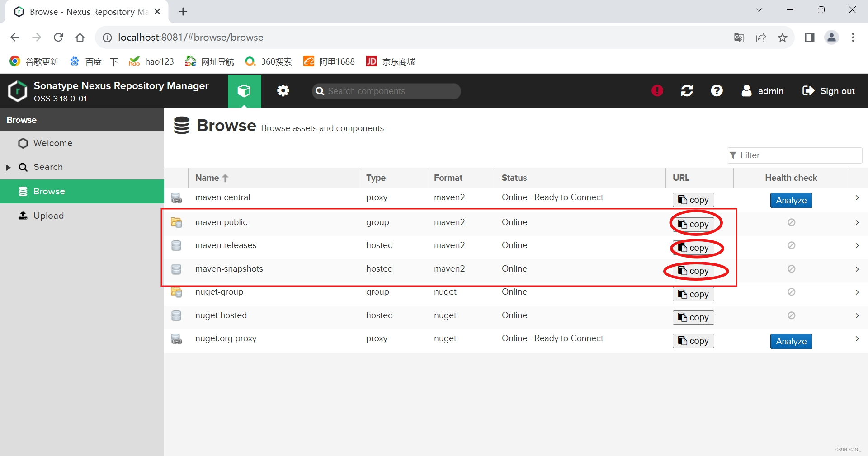
Task: Sort by the Name column header
Action: coord(274,178)
